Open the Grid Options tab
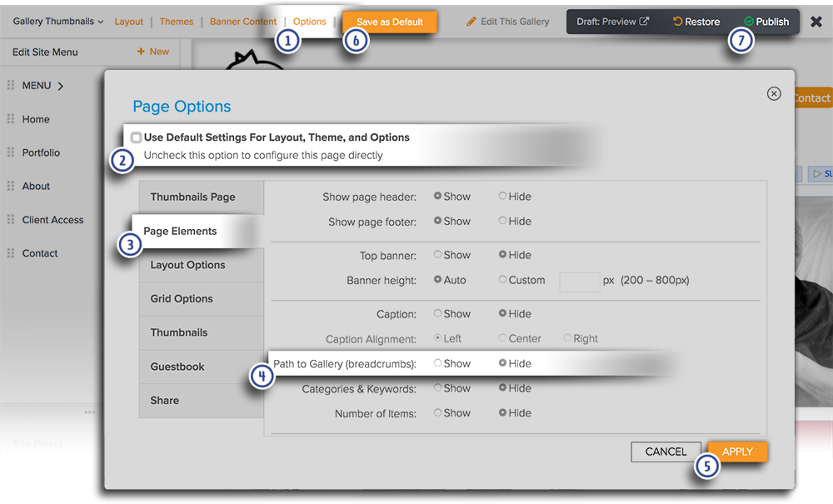The height and width of the screenshot is (504, 833). click(x=182, y=298)
